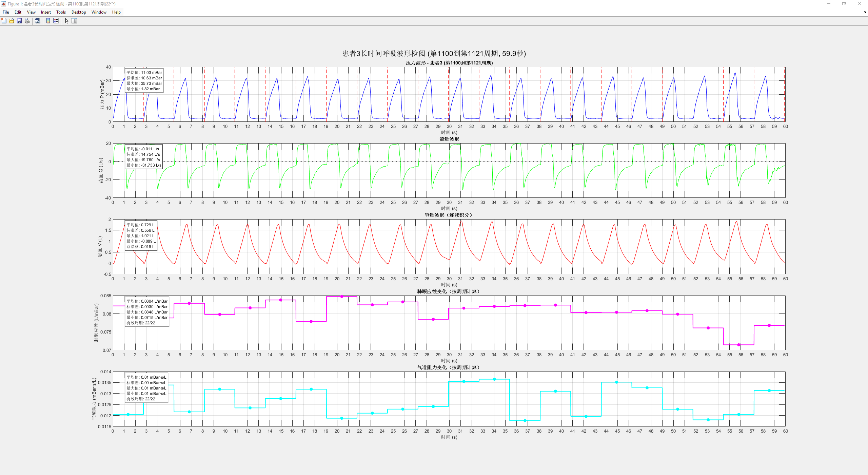Screen dimensions: 868x475
Task: Click the y-tick '0.0135' on the resistance axis
Action: point(105,383)
